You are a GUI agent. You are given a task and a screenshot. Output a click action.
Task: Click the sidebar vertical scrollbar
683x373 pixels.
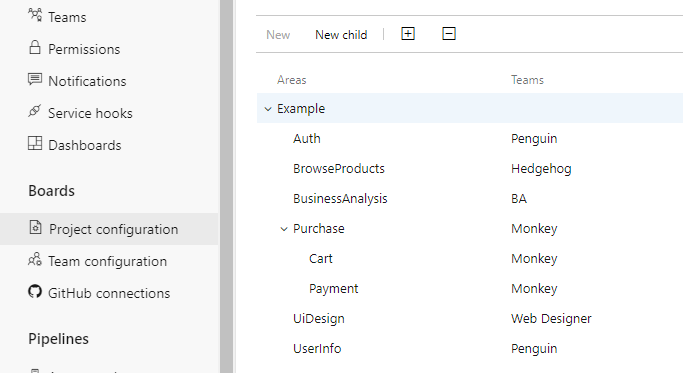pos(226,186)
